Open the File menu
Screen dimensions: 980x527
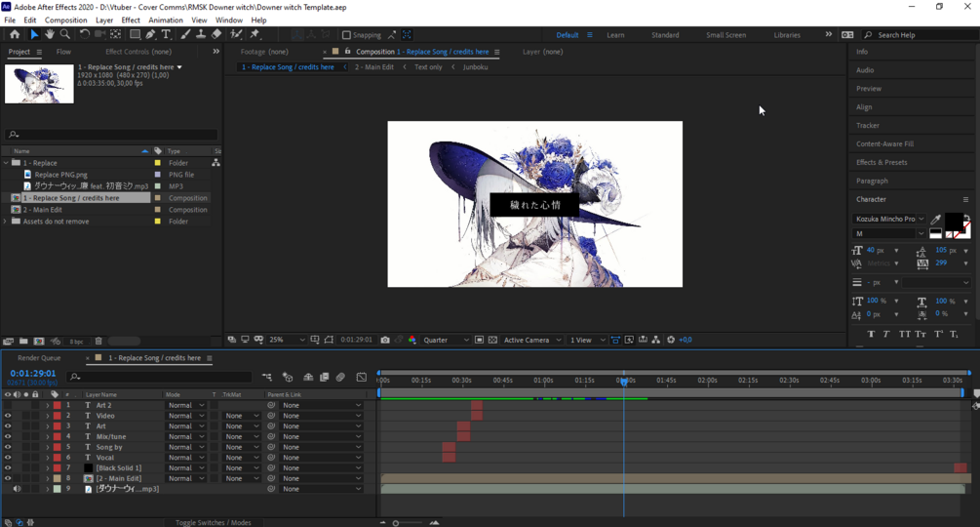point(10,20)
